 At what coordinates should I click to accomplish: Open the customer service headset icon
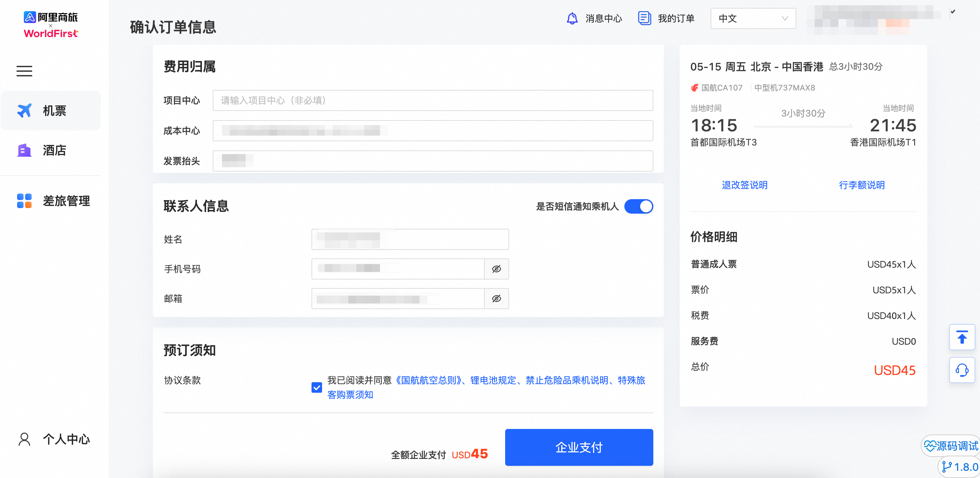pyautogui.click(x=962, y=370)
